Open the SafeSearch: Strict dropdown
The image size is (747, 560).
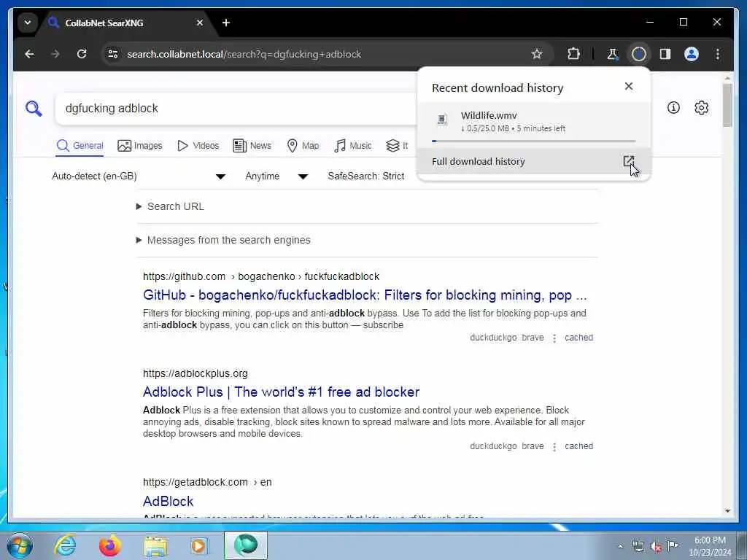coord(366,176)
